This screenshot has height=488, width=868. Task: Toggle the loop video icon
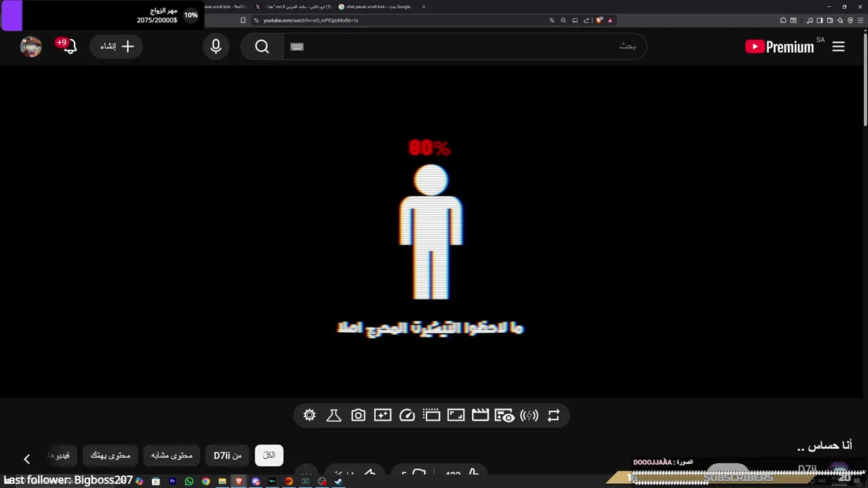point(553,415)
